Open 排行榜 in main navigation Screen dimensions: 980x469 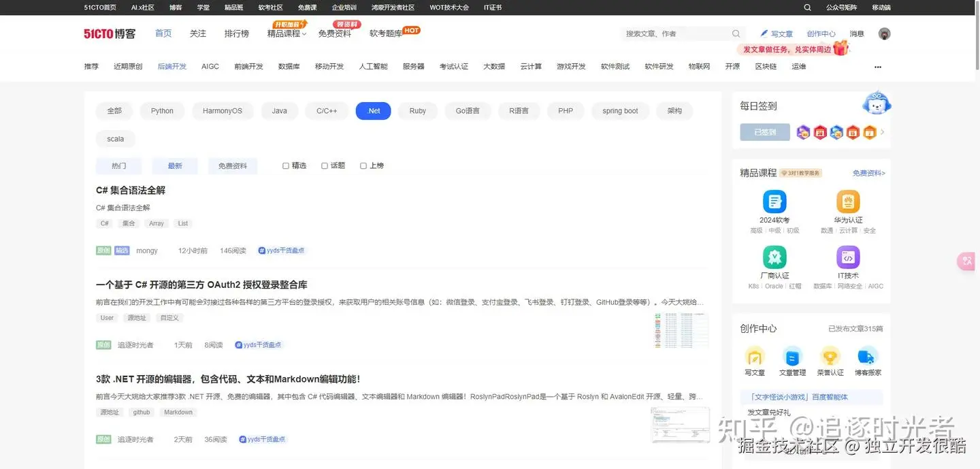237,33
